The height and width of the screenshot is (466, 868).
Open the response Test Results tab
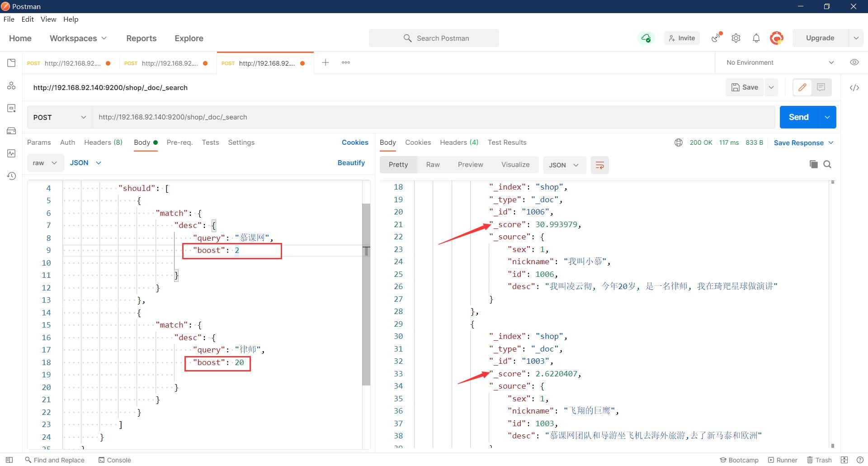[507, 143]
